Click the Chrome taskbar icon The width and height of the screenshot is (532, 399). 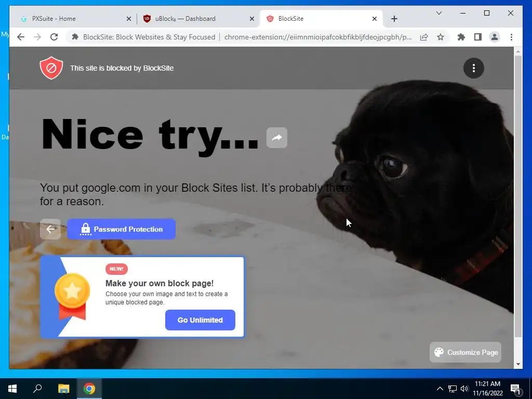(x=89, y=389)
